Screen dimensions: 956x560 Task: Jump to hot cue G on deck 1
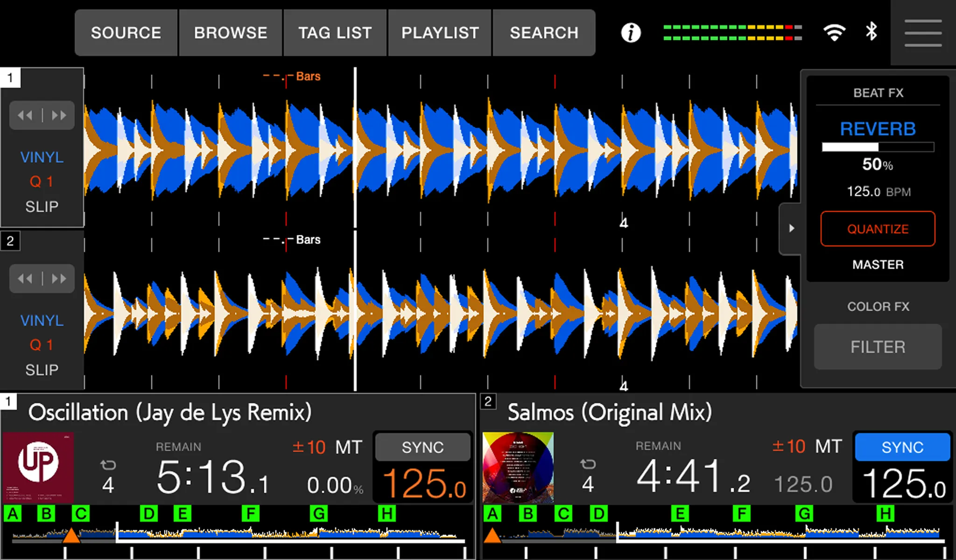pos(319,514)
